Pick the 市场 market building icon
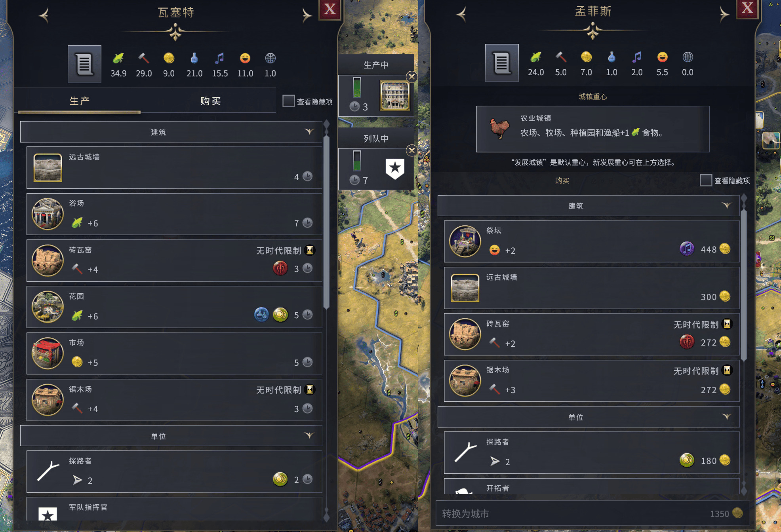 (x=48, y=353)
